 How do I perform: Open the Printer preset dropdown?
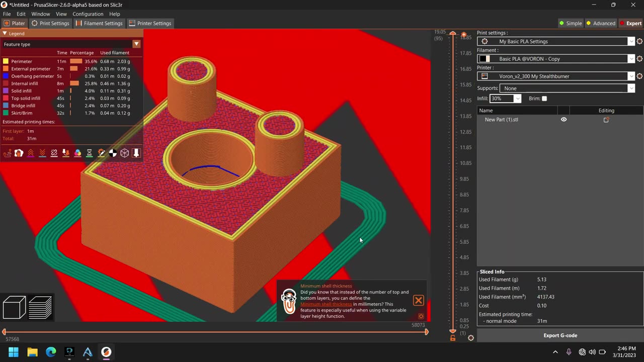tap(631, 76)
